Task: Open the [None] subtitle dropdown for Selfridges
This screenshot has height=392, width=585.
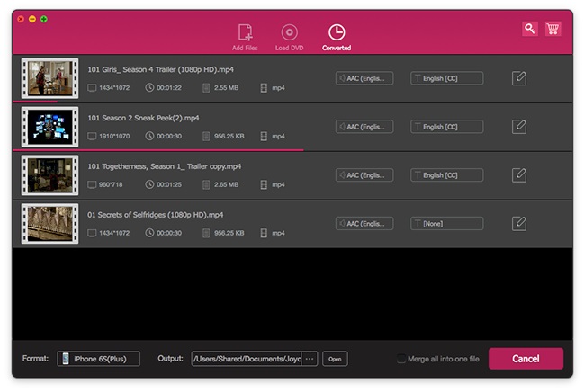Action: tap(446, 223)
